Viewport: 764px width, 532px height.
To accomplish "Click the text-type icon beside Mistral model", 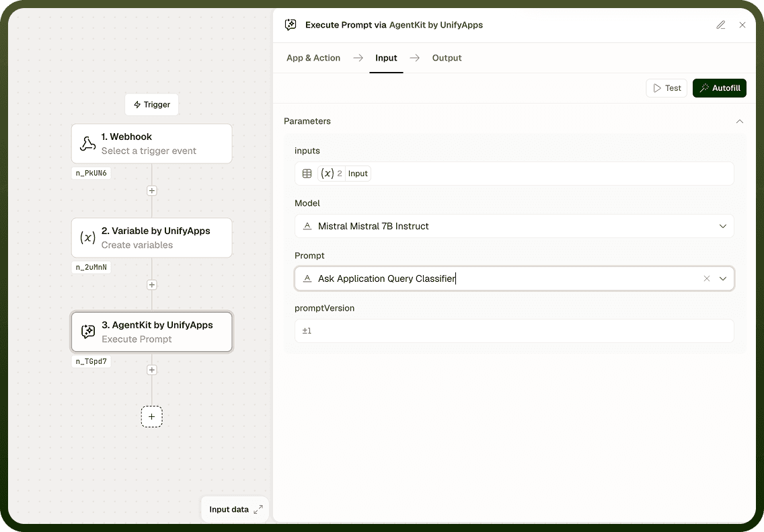I will tap(307, 226).
